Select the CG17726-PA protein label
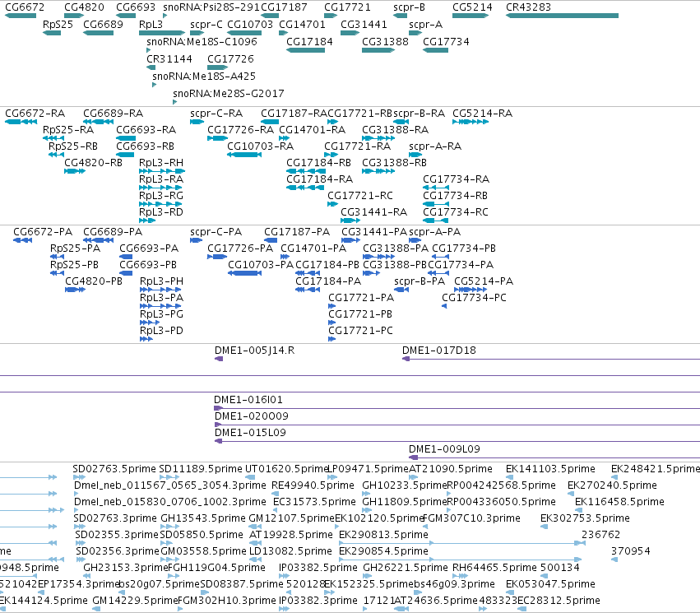 pyautogui.click(x=240, y=248)
